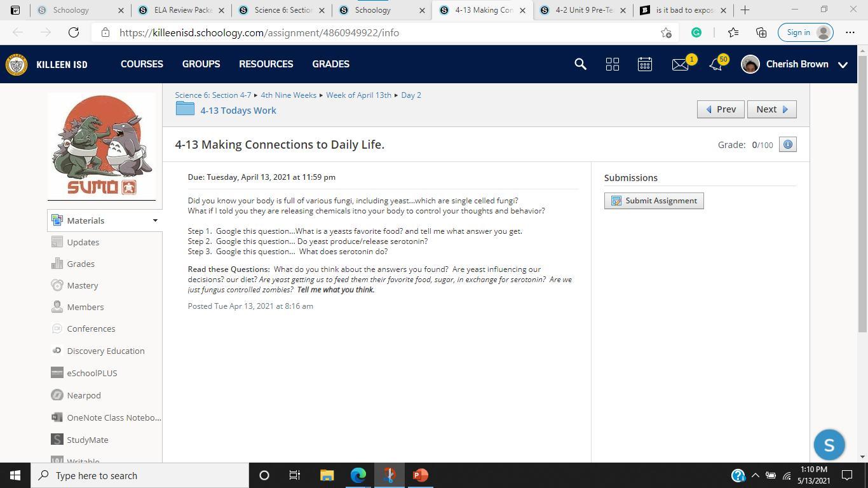This screenshot has height=488, width=868.
Task: Open 4-13 Todays Work folder link
Action: click(x=238, y=111)
